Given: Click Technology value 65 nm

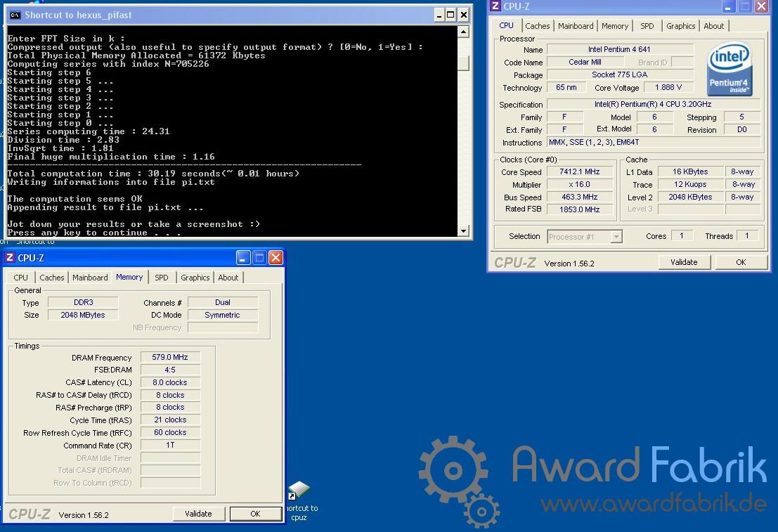Looking at the screenshot, I should 566,87.
